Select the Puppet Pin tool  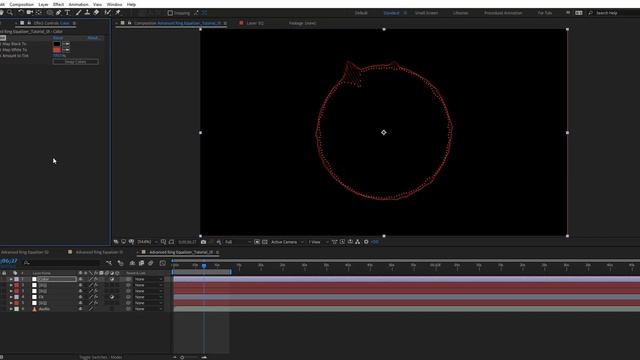tap(118, 13)
